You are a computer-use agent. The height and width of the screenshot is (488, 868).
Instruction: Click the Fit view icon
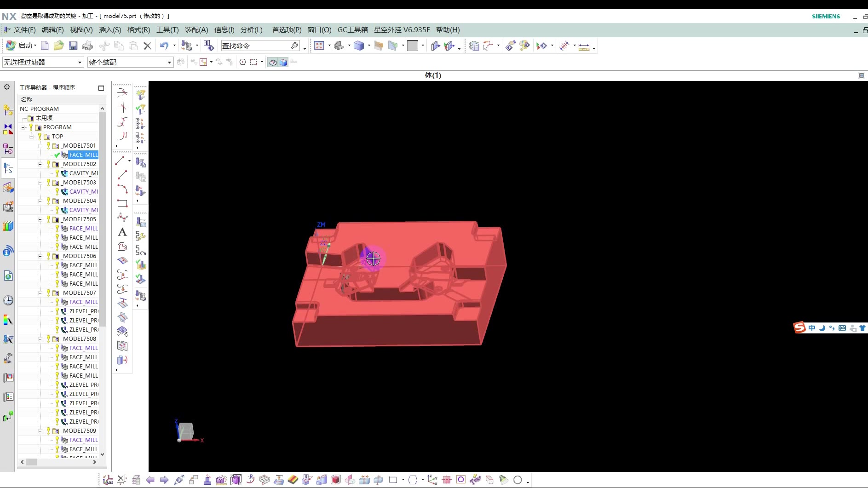(x=319, y=46)
